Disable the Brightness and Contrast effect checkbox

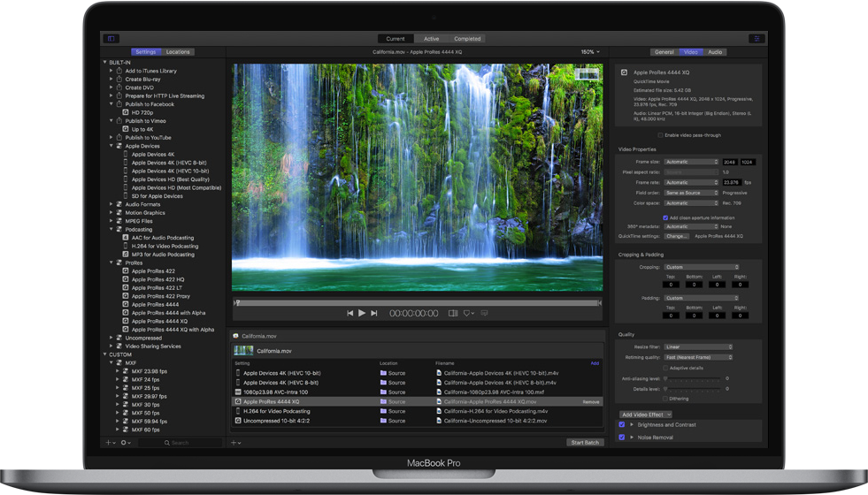(622, 425)
